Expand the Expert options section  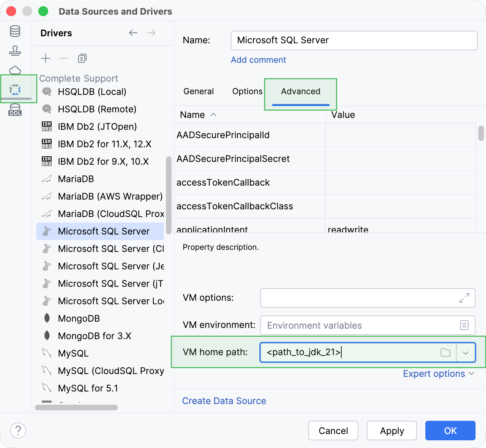pos(439,374)
